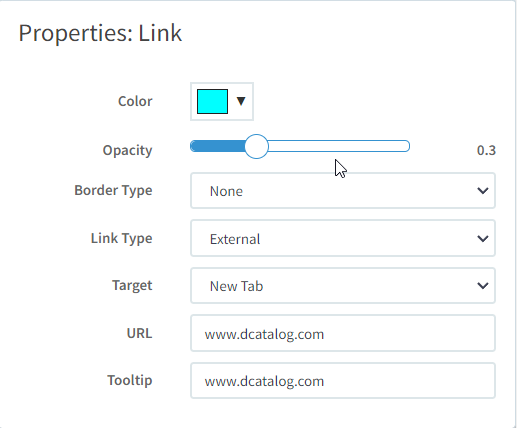The image size is (517, 428).
Task: Click into the URL input field
Action: coord(343,333)
